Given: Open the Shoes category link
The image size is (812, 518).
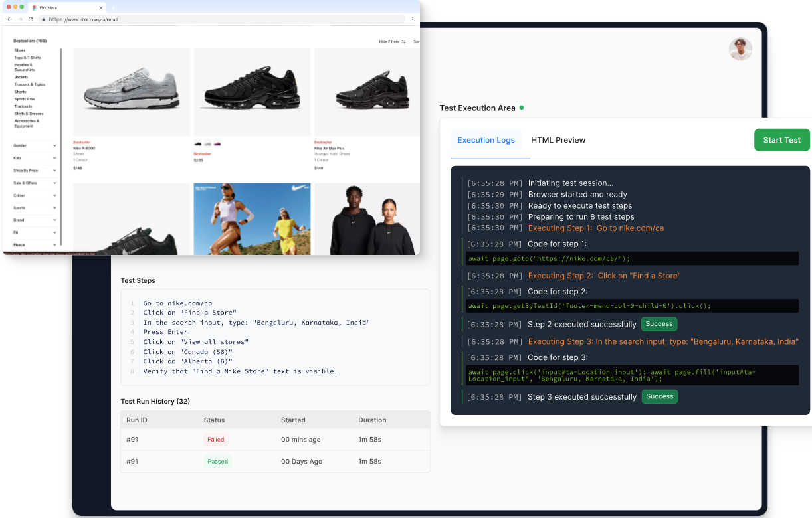Looking at the screenshot, I should coord(20,50).
